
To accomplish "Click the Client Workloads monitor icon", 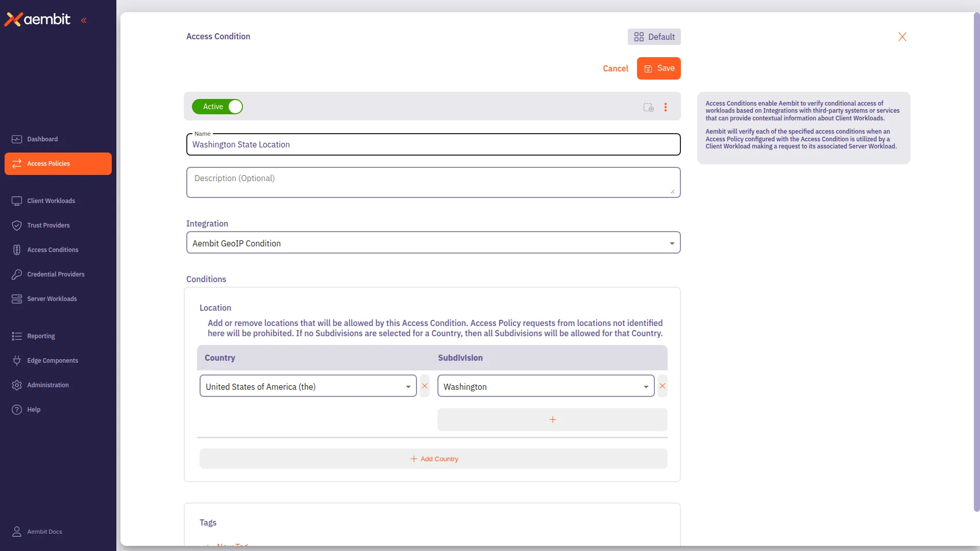I will [x=17, y=201].
